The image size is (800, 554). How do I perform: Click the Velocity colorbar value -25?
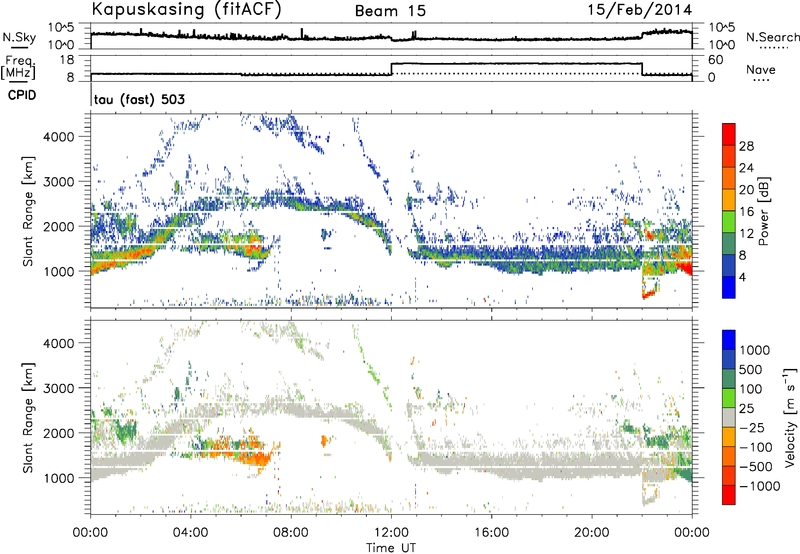click(x=752, y=427)
